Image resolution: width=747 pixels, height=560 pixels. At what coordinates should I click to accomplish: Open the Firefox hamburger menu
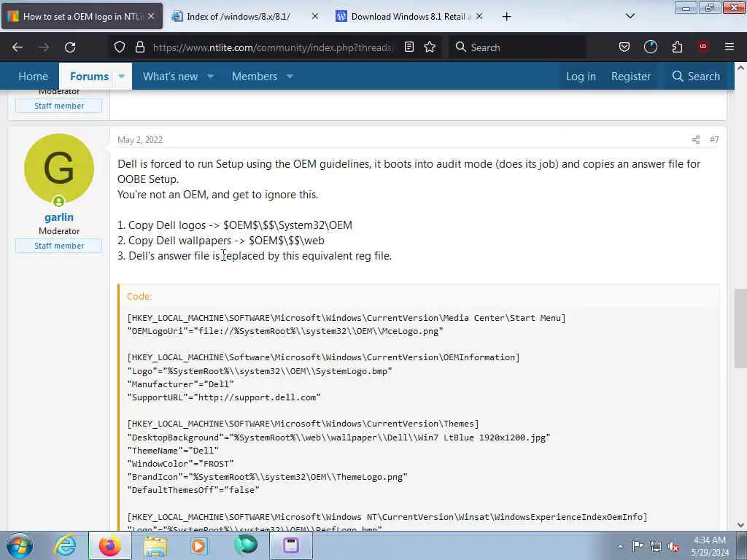(729, 47)
